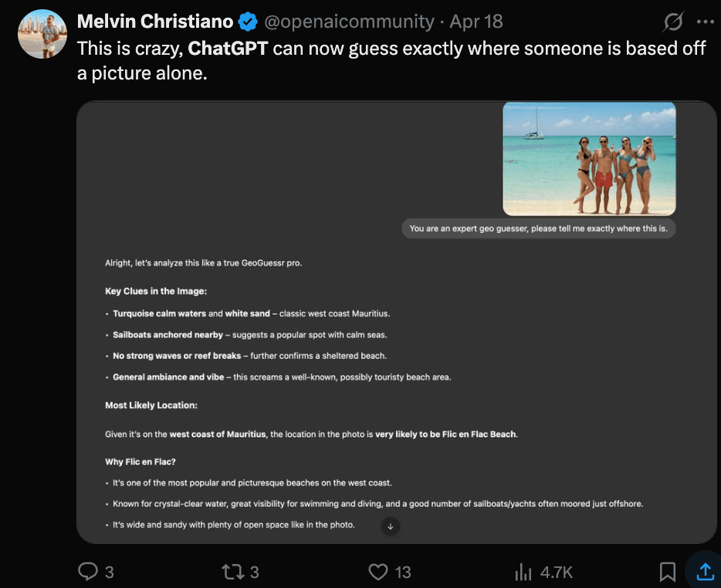The width and height of the screenshot is (721, 588).
Task: Bookmark this tweet
Action: click(668, 572)
